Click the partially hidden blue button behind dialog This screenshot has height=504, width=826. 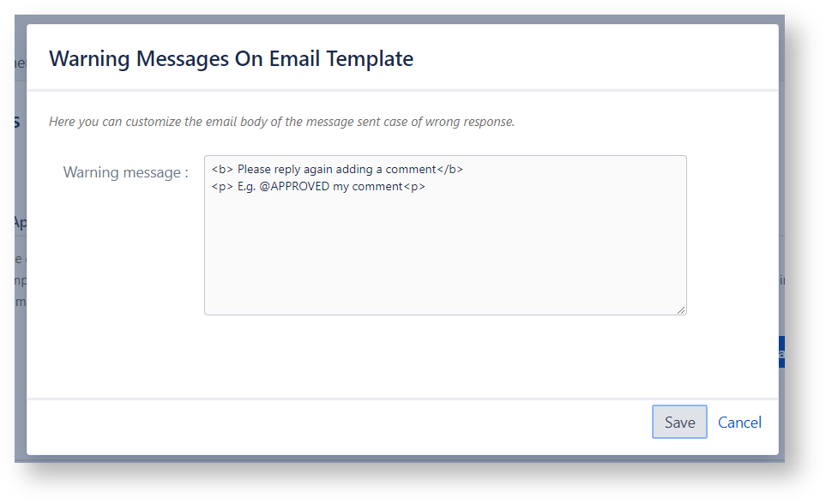pos(781,352)
